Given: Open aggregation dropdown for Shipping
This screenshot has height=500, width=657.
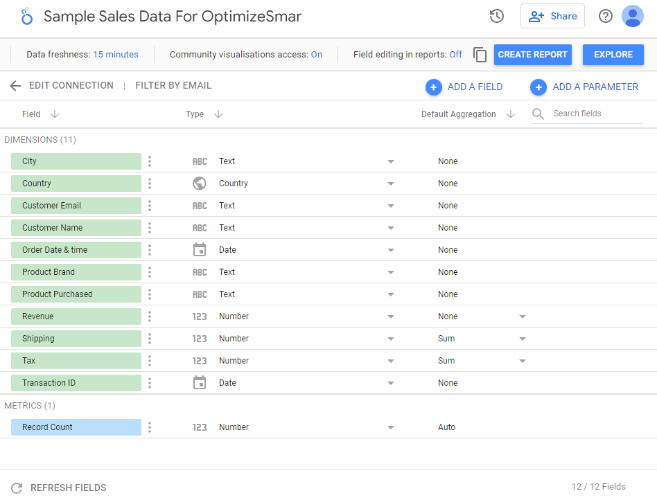Looking at the screenshot, I should click(x=522, y=339).
